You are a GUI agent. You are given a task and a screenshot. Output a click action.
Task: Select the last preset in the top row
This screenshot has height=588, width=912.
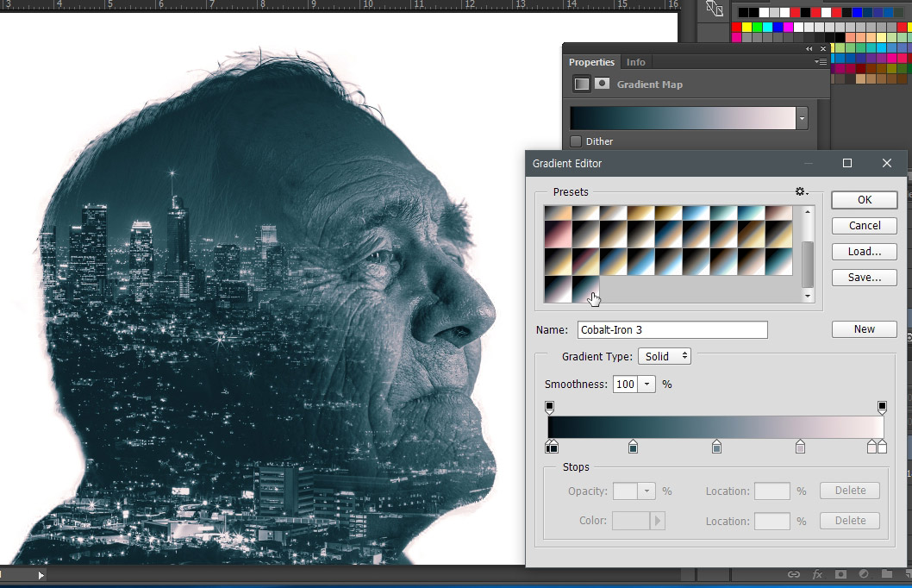[x=778, y=213]
